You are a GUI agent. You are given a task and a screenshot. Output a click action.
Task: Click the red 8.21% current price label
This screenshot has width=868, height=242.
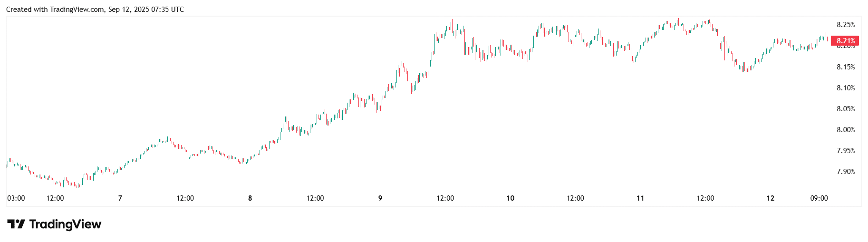pos(845,41)
